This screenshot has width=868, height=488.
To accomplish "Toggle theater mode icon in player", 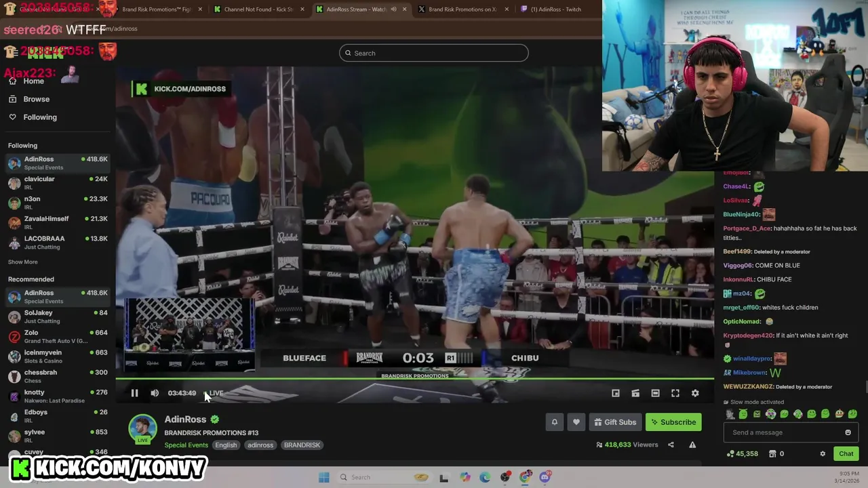I will [x=655, y=393].
